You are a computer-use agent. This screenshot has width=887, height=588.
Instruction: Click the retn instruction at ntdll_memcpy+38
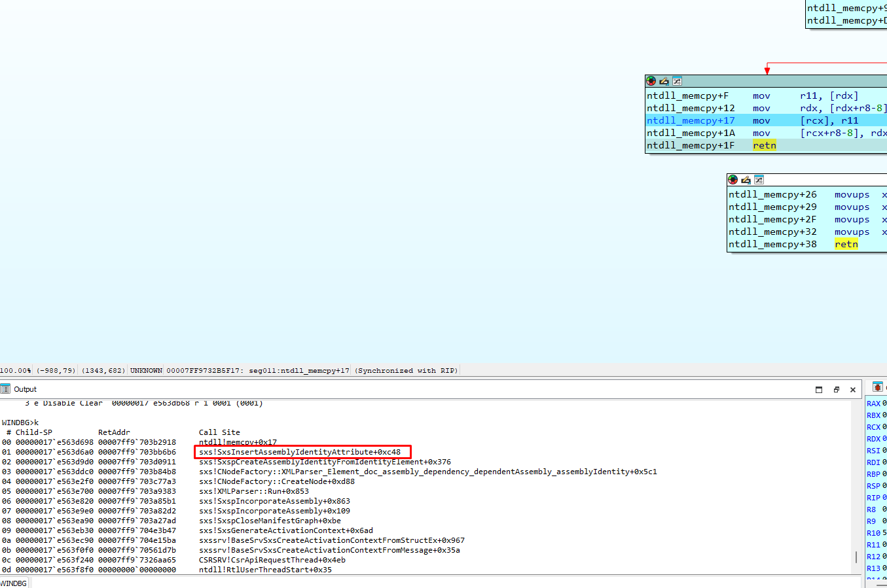point(846,245)
